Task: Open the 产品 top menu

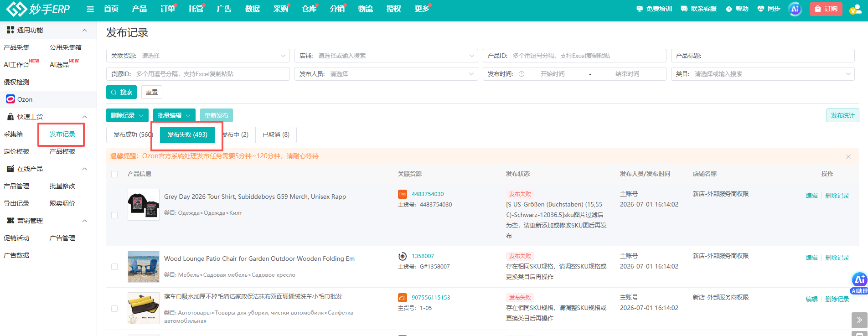Action: pyautogui.click(x=139, y=9)
